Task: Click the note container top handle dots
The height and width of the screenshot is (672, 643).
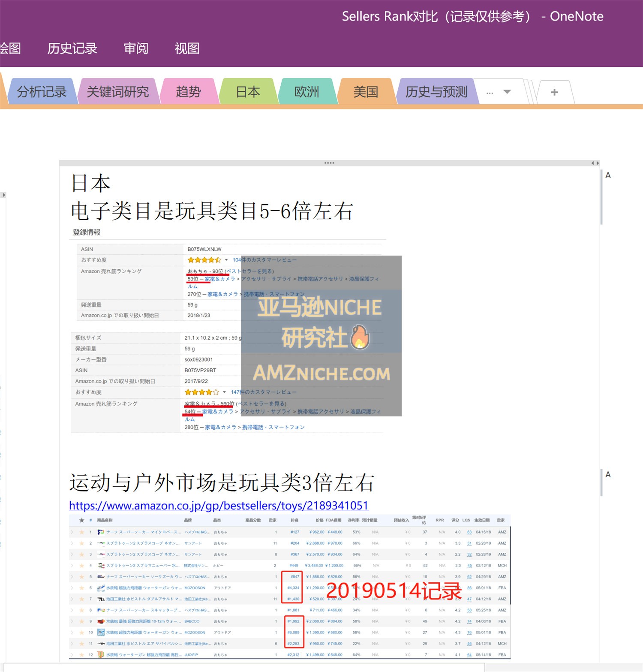Action: 329,163
